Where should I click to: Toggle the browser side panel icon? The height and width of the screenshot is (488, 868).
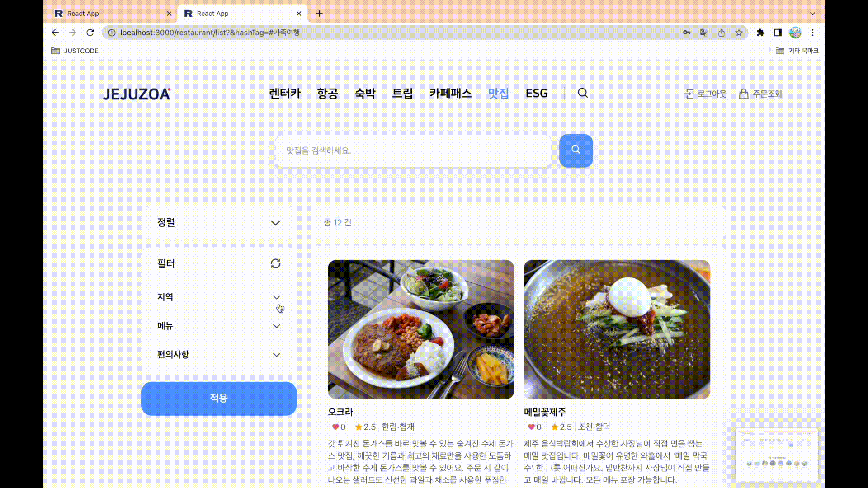(778, 33)
